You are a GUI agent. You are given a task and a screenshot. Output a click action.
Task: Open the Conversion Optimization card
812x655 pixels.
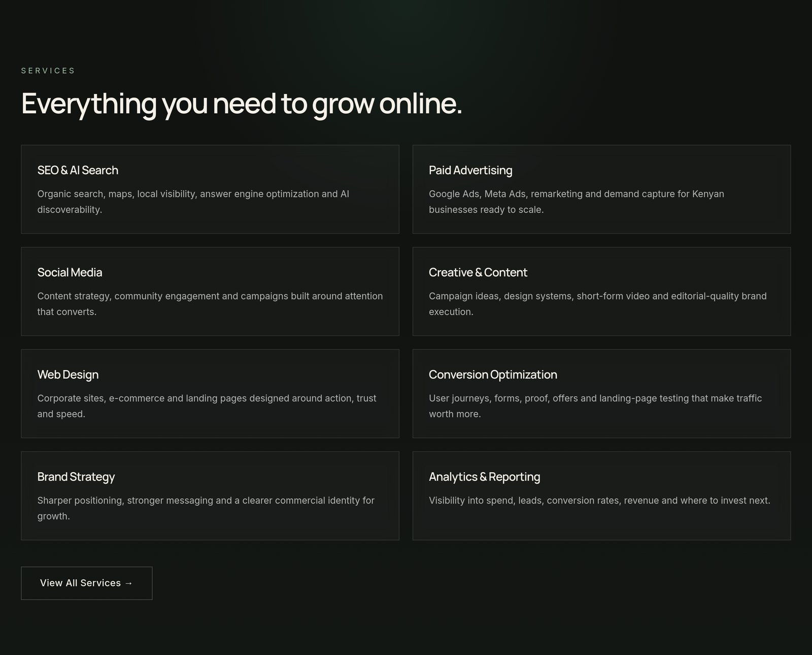pyautogui.click(x=601, y=393)
